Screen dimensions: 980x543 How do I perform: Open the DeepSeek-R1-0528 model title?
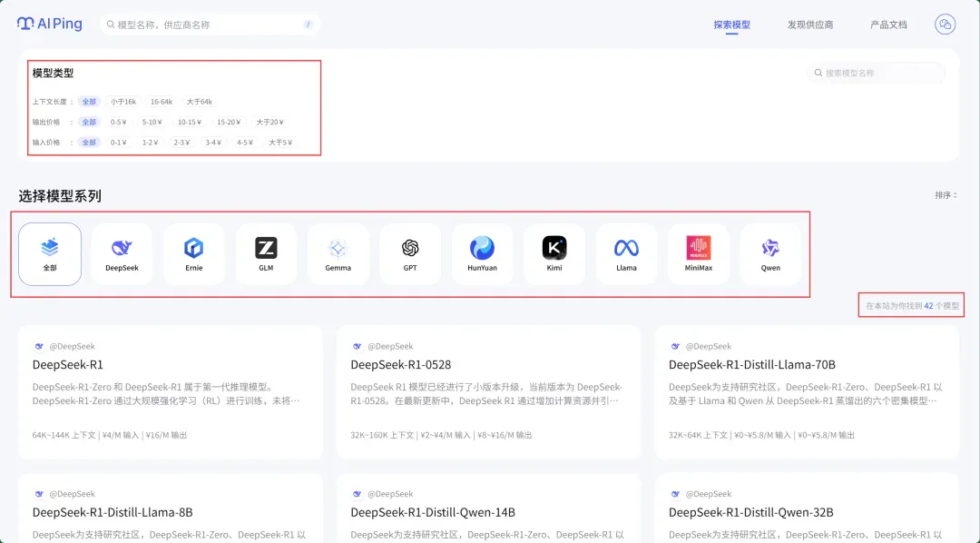point(401,364)
